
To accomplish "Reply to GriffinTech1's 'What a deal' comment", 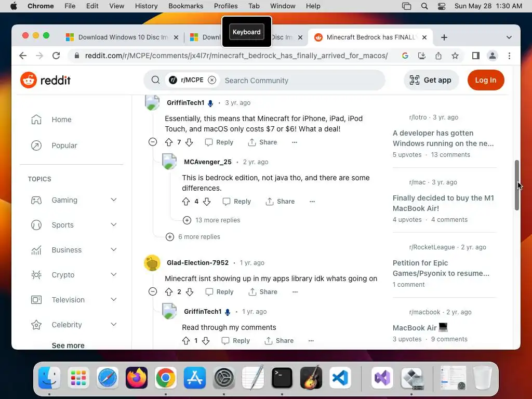I will [219, 142].
